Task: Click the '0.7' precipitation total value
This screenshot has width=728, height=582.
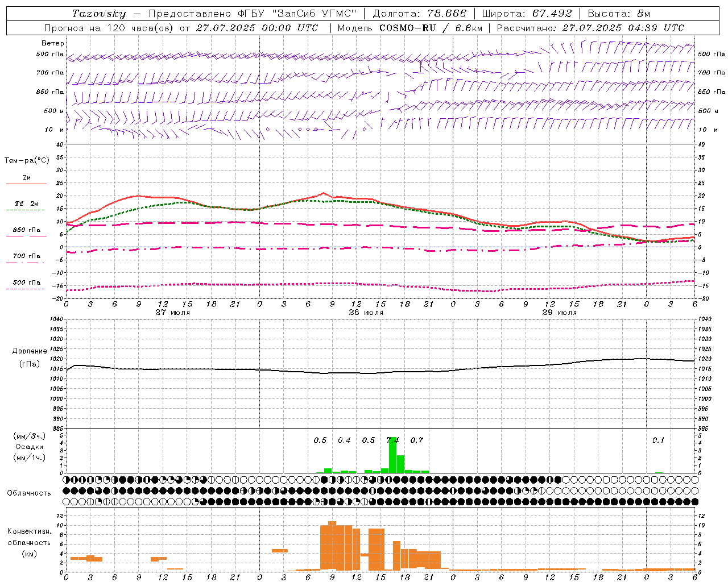Action: (417, 440)
